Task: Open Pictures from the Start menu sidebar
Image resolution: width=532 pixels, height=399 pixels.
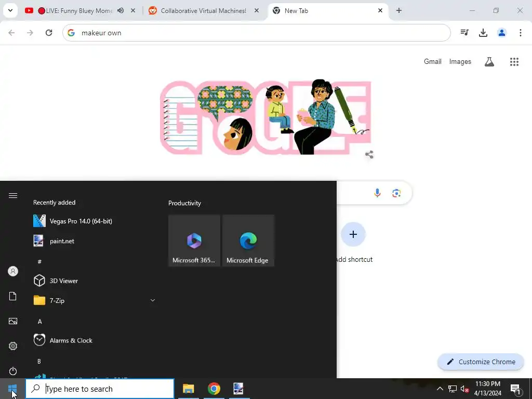Action: (x=13, y=321)
